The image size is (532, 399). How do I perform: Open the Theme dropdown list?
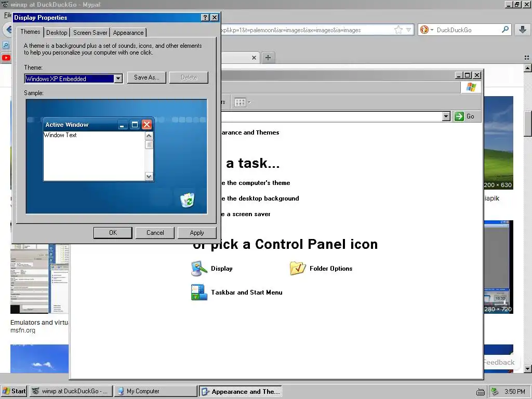[118, 79]
